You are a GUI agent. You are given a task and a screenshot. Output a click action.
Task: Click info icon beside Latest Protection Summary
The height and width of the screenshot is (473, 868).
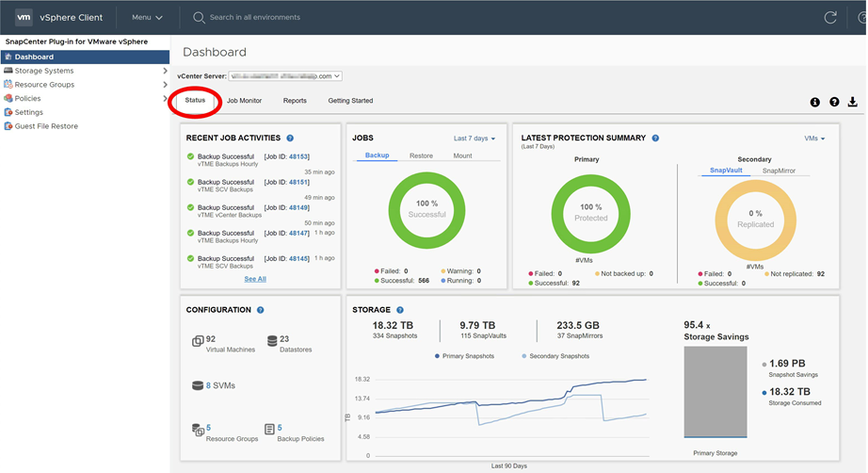click(655, 139)
